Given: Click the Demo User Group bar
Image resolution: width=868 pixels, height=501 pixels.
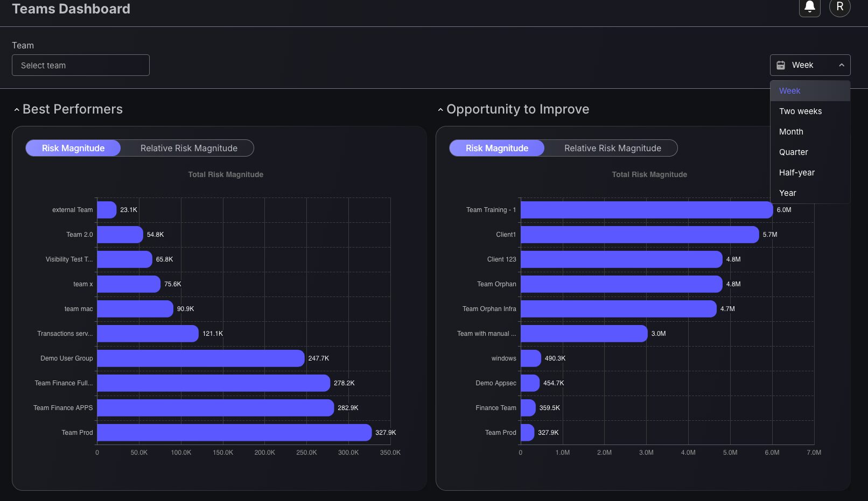Looking at the screenshot, I should point(201,358).
